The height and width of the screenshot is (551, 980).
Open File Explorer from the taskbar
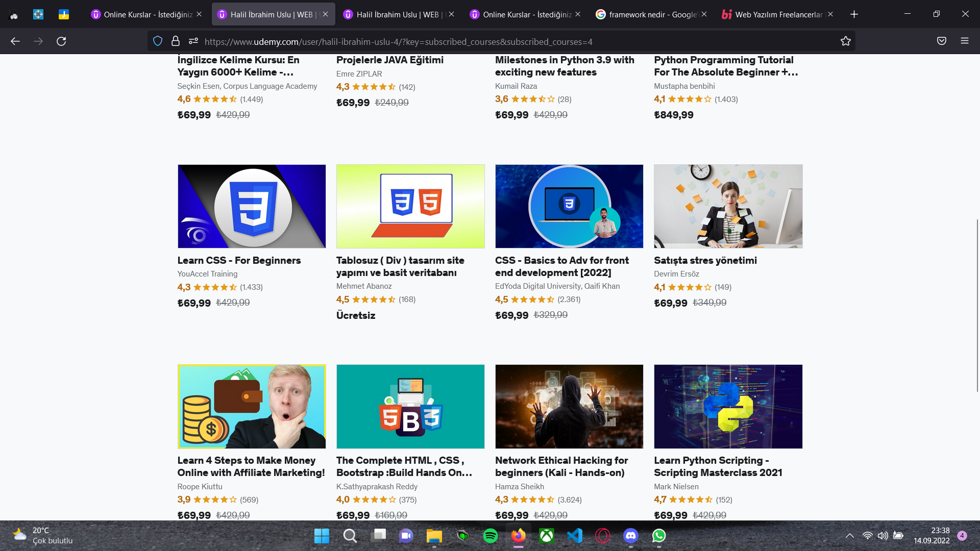tap(434, 536)
